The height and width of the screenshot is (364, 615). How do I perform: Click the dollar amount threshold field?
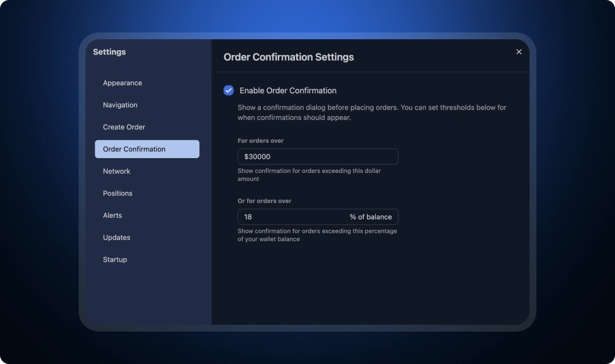pyautogui.click(x=317, y=156)
